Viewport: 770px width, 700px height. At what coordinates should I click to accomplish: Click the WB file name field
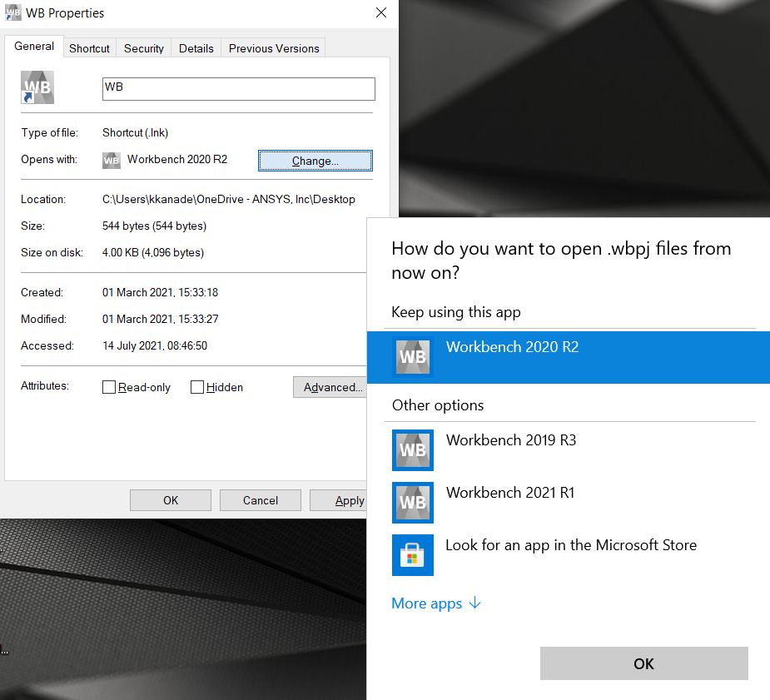pyautogui.click(x=239, y=89)
